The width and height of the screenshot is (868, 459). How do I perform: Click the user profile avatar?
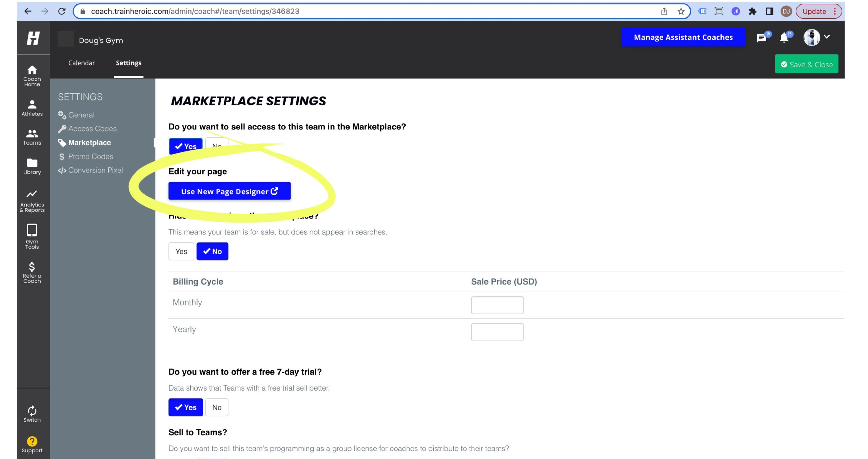pos(812,37)
